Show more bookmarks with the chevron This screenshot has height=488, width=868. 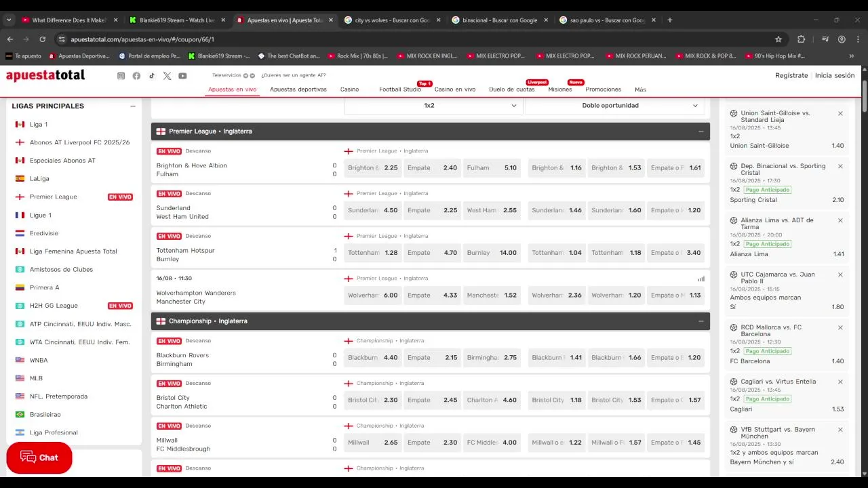[852, 56]
